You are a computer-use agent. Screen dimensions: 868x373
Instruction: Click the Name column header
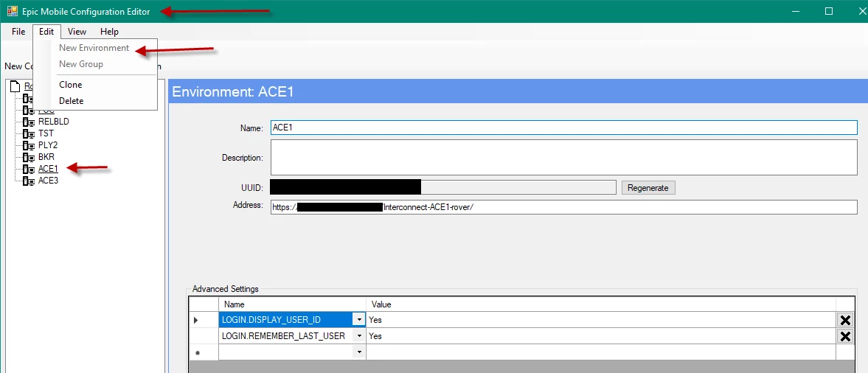pos(292,304)
